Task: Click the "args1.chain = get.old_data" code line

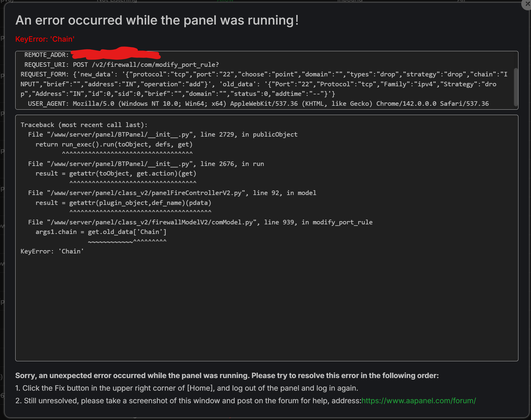Action: click(101, 232)
